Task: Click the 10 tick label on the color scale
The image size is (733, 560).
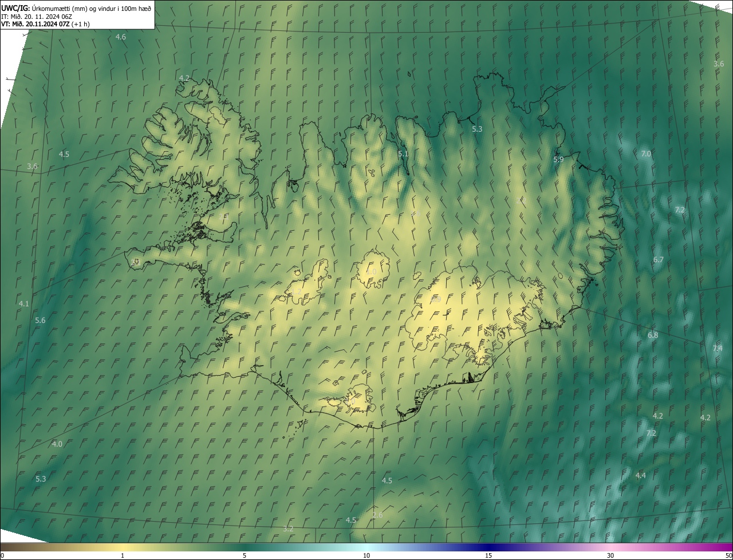Action: [x=366, y=556]
